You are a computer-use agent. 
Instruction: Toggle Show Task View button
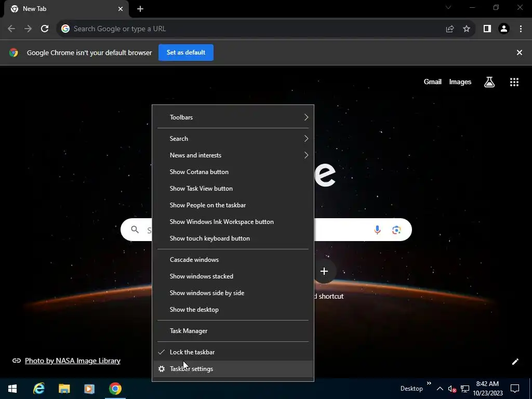pos(233,189)
